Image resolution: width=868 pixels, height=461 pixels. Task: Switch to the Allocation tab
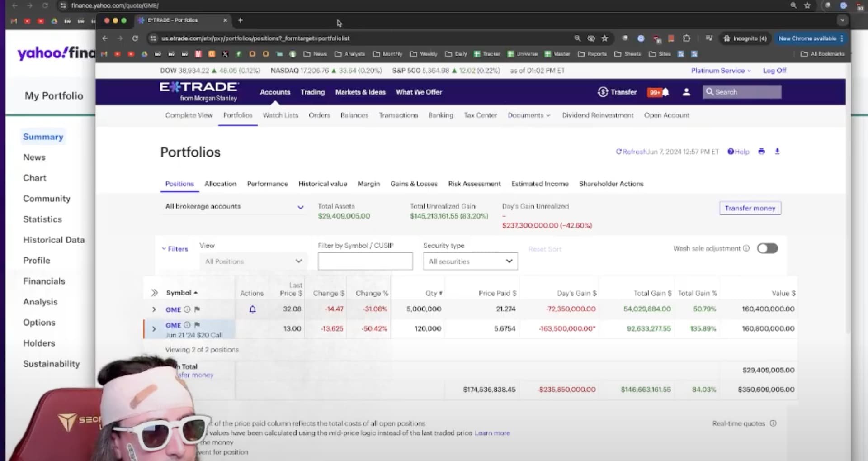[x=220, y=184]
